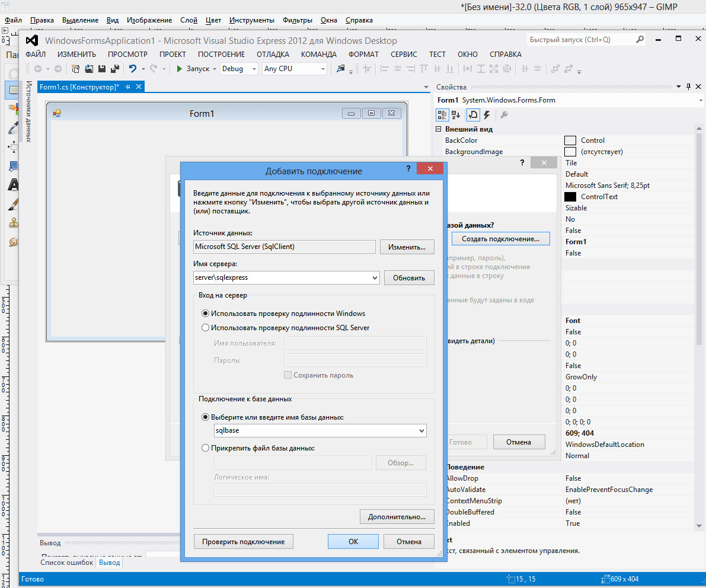This screenshot has height=588, width=706.
Task: Click the Bring to Front layout icon
Action: [x=555, y=69]
